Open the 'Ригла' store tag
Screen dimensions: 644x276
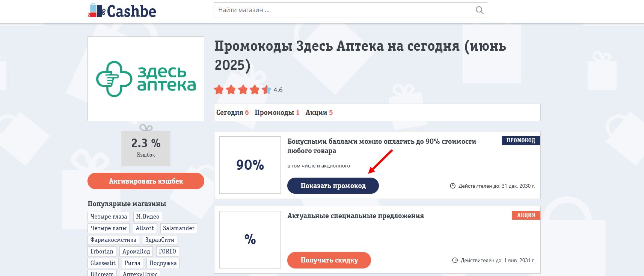(x=132, y=263)
